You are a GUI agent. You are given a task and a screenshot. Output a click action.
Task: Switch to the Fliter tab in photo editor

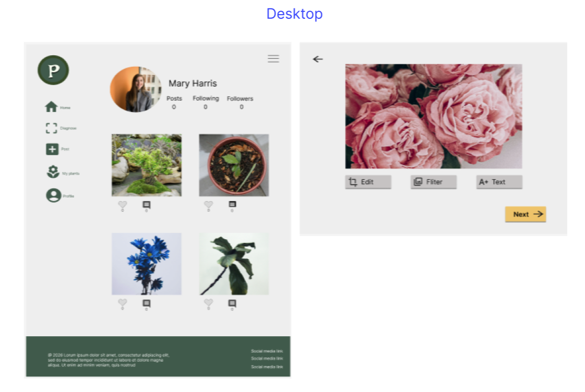tap(433, 181)
